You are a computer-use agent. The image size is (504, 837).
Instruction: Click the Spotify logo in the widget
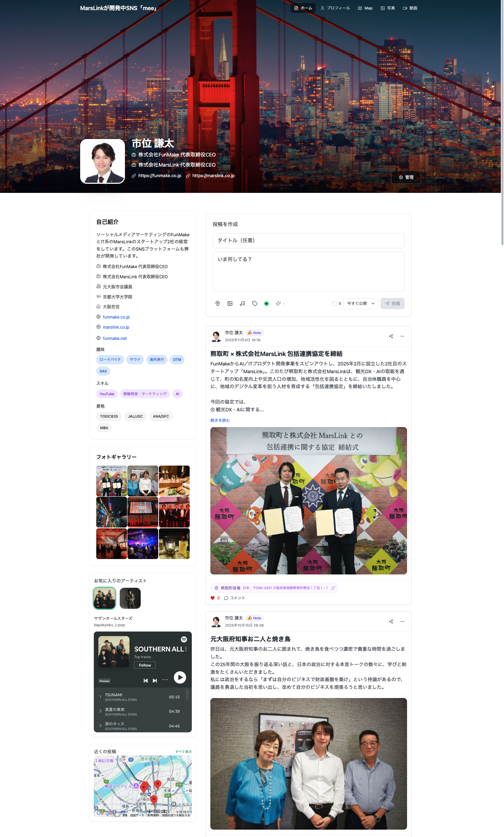pos(184,640)
